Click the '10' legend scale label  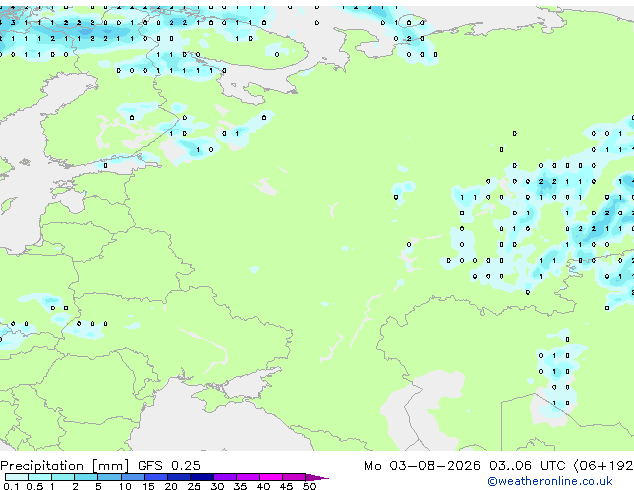pyautogui.click(x=125, y=486)
